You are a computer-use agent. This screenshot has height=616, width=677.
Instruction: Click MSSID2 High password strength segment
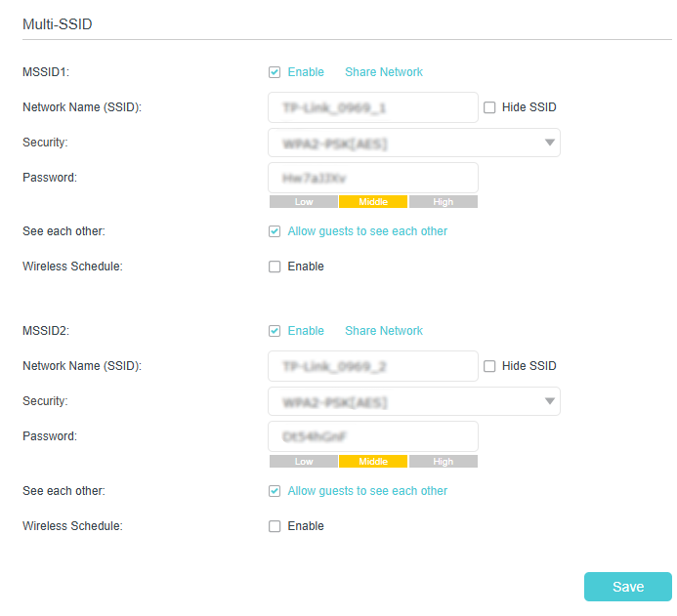click(x=444, y=462)
